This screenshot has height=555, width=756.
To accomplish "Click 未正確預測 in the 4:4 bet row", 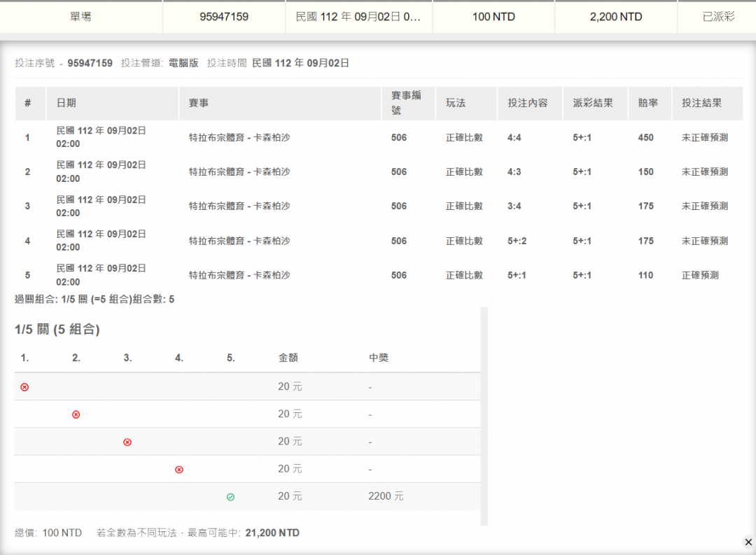I will coord(704,138).
